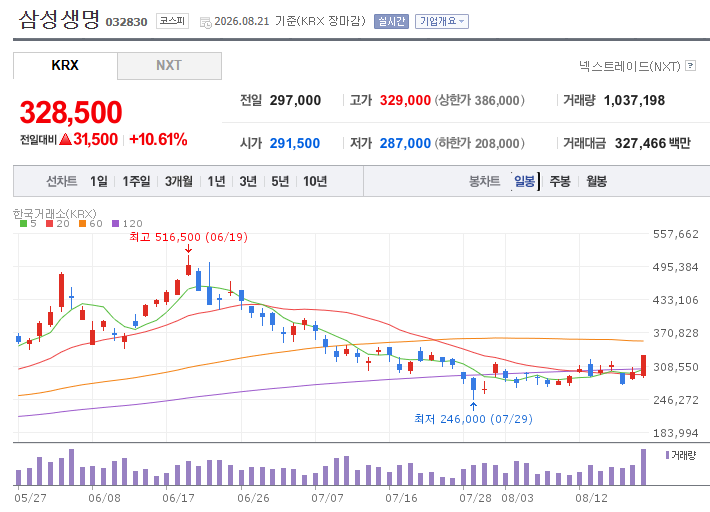710x512 pixels.
Task: Select the 1년 line chart period
Action: (216, 182)
